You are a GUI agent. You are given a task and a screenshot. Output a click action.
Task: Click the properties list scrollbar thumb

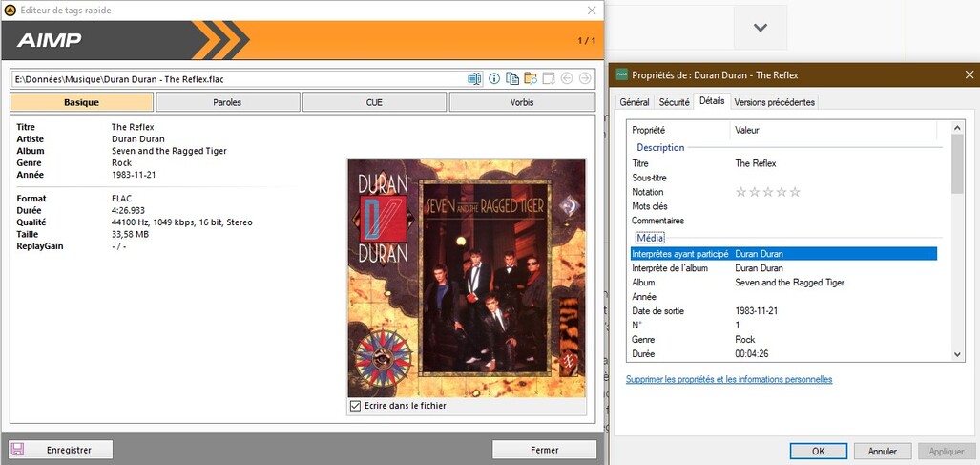(957, 163)
